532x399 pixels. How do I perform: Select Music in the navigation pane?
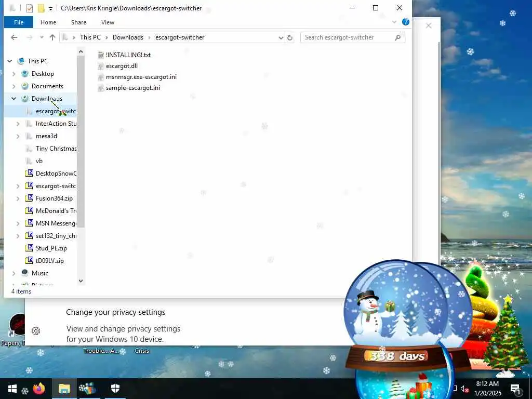tap(39, 273)
